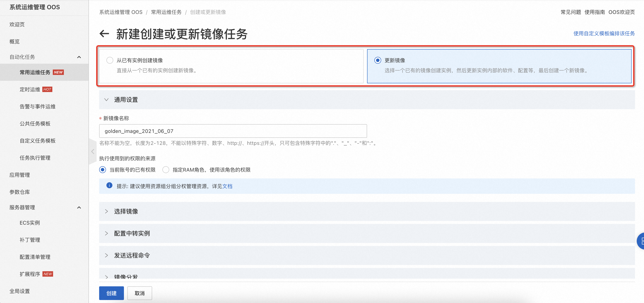
Task: Click the floating blue widget at the right edge
Action: [641, 241]
